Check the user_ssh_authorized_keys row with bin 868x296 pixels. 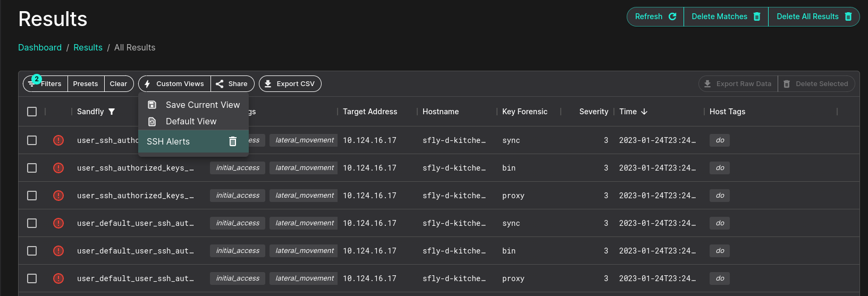[x=32, y=168]
